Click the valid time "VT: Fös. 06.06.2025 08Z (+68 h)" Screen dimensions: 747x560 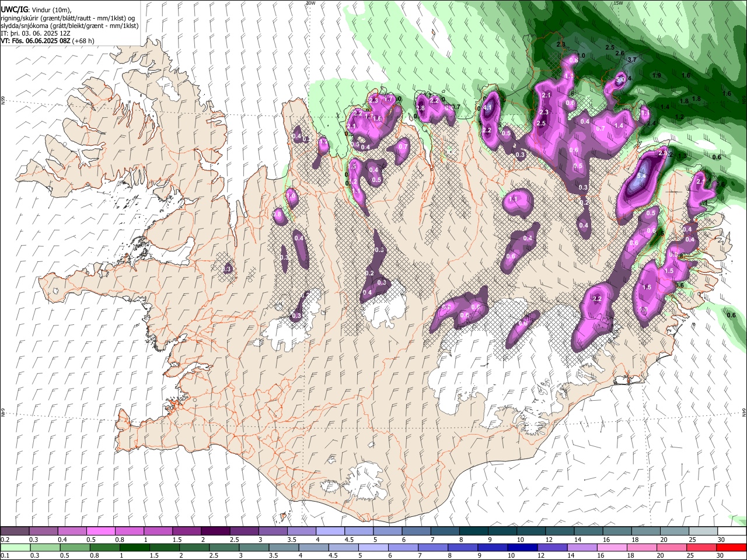(48, 41)
